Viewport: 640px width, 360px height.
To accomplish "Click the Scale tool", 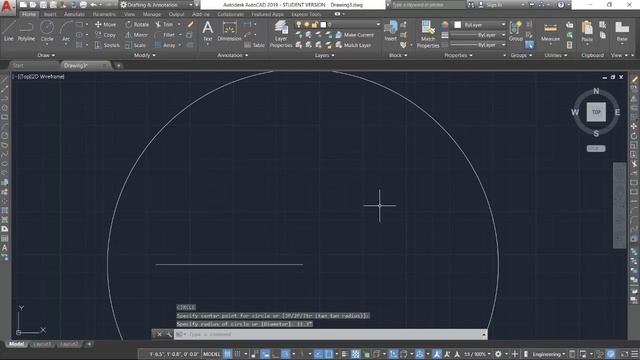I will [x=136, y=45].
